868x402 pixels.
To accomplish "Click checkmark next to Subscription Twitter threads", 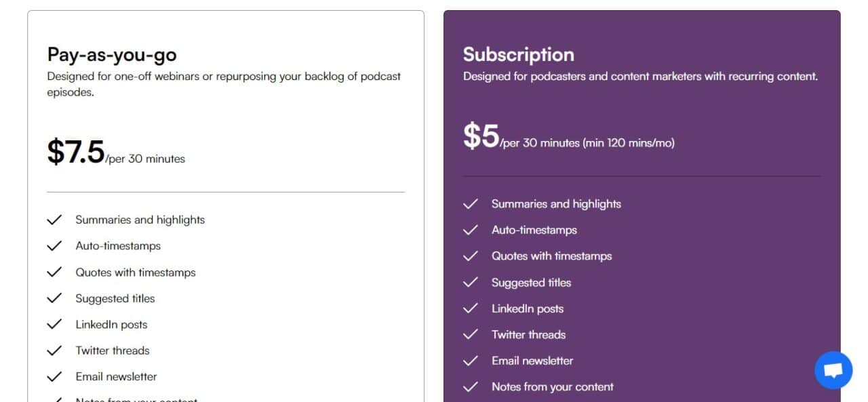I will (x=471, y=334).
